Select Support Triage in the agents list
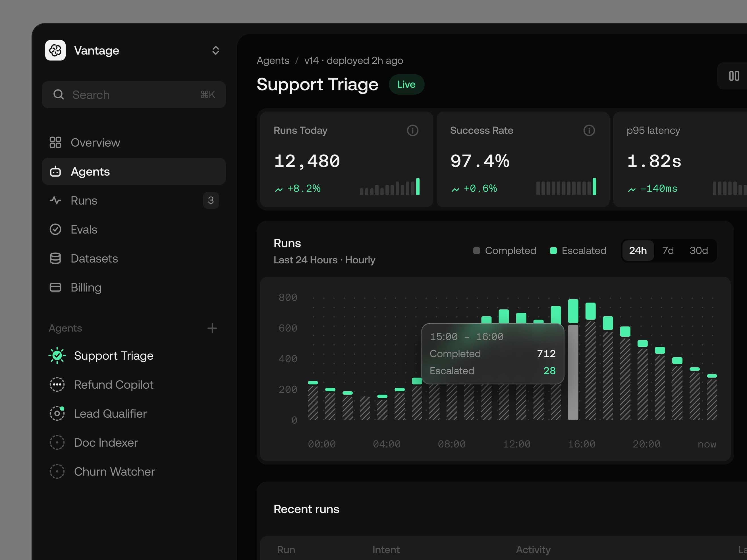The image size is (747, 560). (134, 355)
